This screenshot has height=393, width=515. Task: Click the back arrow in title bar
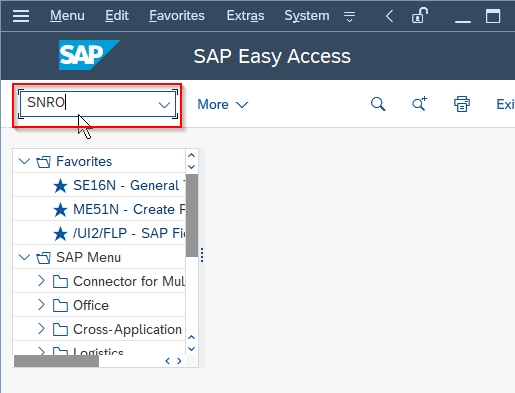[x=389, y=16]
